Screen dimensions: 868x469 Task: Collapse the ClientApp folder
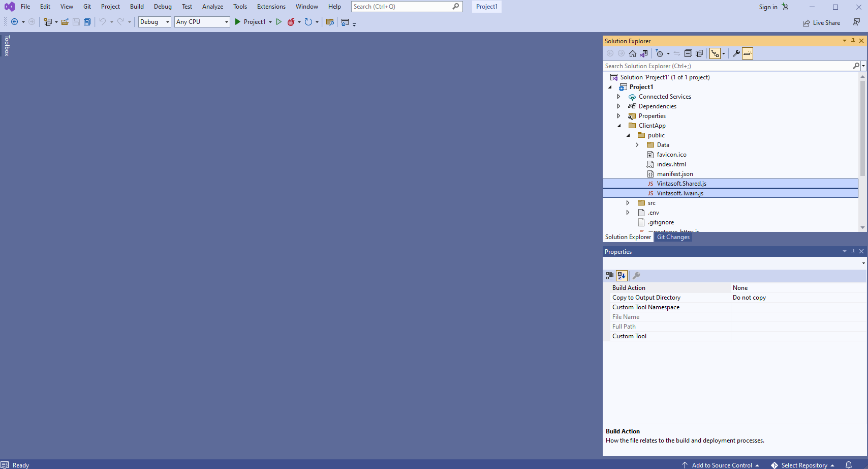point(619,126)
